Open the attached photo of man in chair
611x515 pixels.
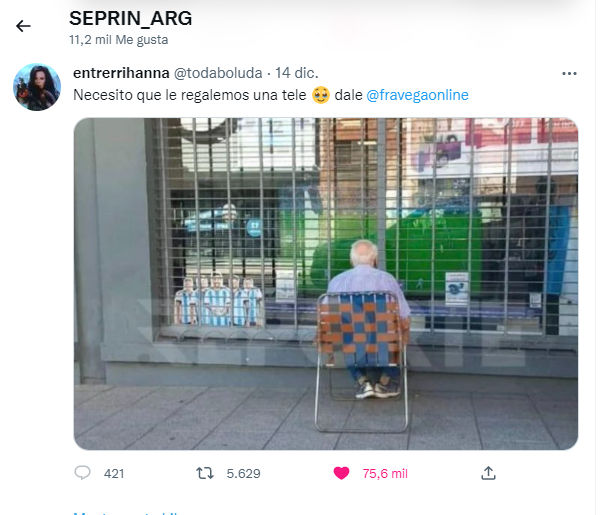coord(326,284)
